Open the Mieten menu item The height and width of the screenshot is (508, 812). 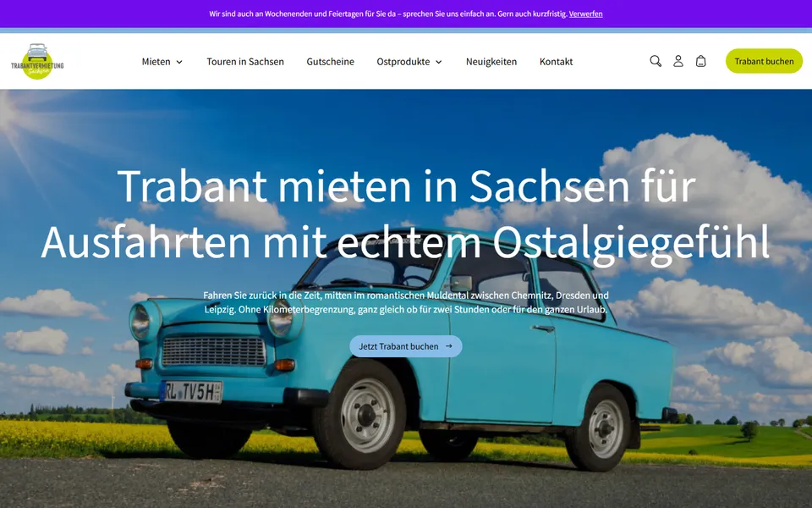[156, 62]
